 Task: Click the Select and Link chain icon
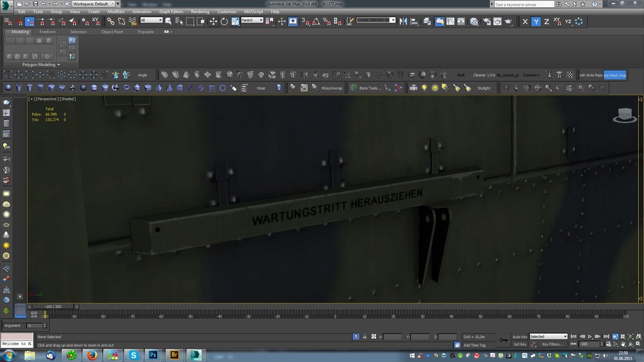[111, 21]
